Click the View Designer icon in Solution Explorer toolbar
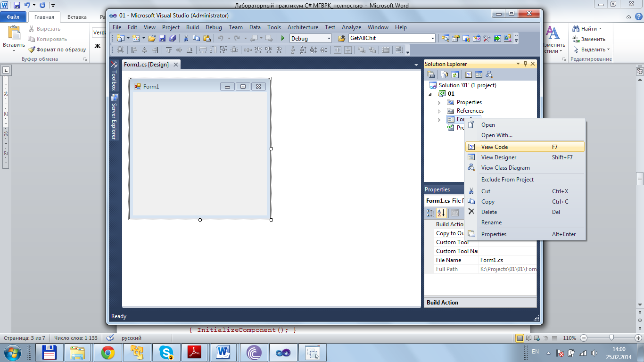This screenshot has height=362, width=644. 479,74
